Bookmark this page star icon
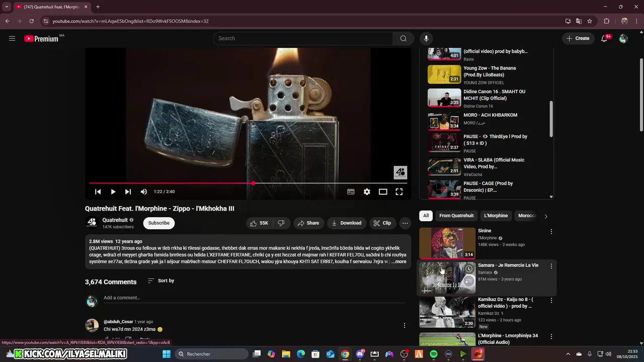The height and width of the screenshot is (362, 644). (590, 21)
